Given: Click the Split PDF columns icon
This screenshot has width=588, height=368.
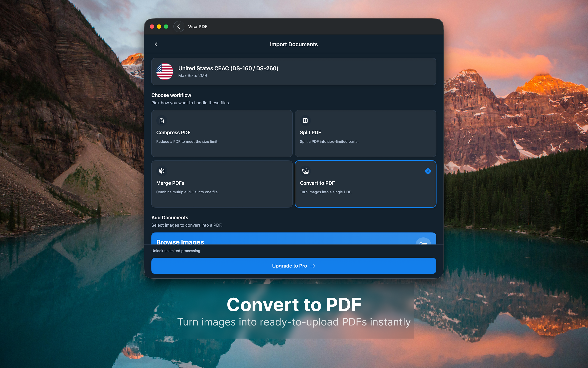Looking at the screenshot, I should pos(305,120).
